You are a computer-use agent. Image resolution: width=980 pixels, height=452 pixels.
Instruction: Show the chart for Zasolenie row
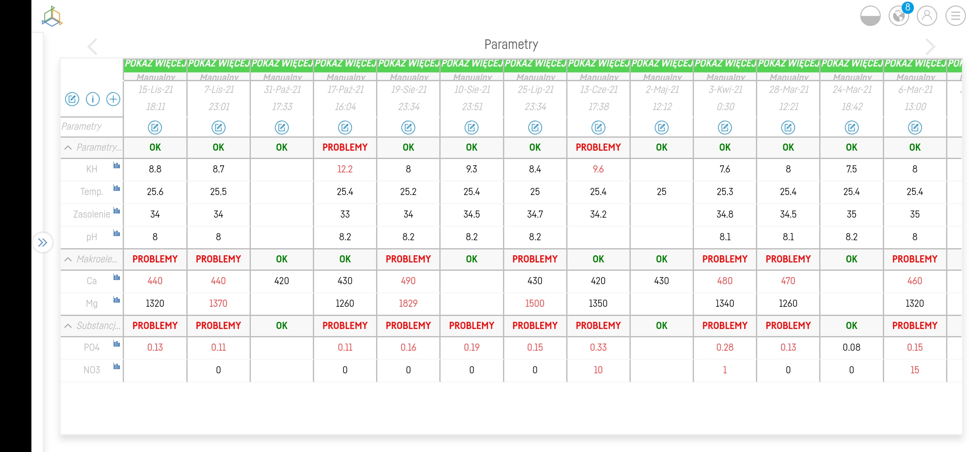pyautogui.click(x=116, y=211)
